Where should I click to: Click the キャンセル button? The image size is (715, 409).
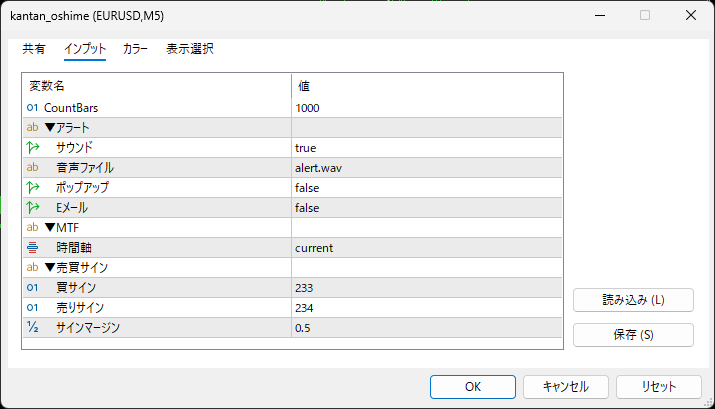coord(565,387)
